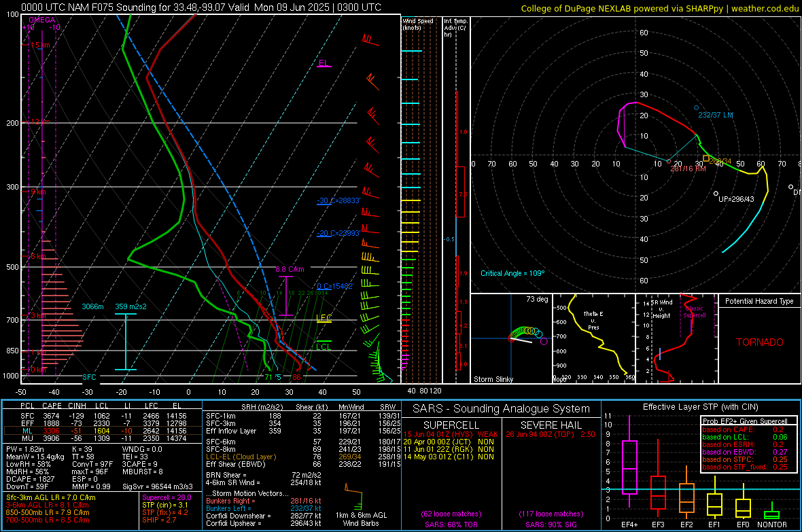Screen dimensions: 802x532
Task: Click the '(62 loose matches)' text
Action: [x=451, y=514]
